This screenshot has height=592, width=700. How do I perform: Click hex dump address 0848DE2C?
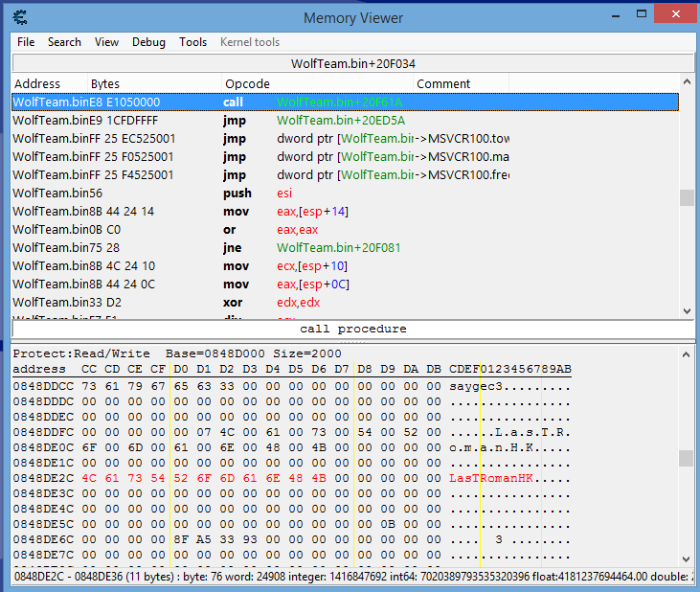click(43, 478)
